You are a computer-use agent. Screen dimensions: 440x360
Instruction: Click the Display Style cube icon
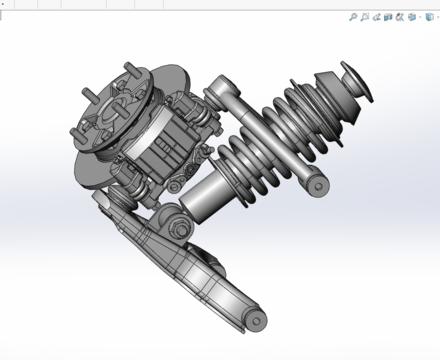pyautogui.click(x=429, y=17)
